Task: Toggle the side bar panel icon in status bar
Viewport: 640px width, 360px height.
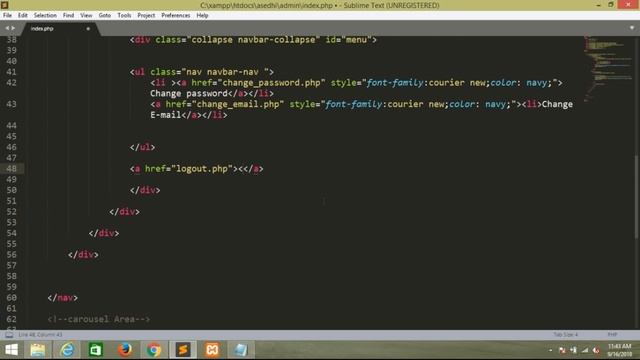Action: point(9,335)
